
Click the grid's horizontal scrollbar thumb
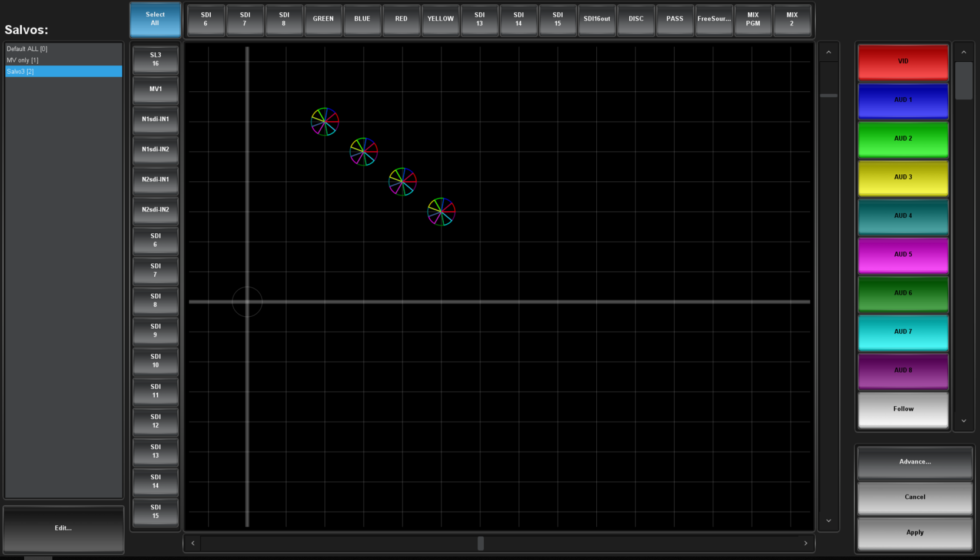[481, 543]
